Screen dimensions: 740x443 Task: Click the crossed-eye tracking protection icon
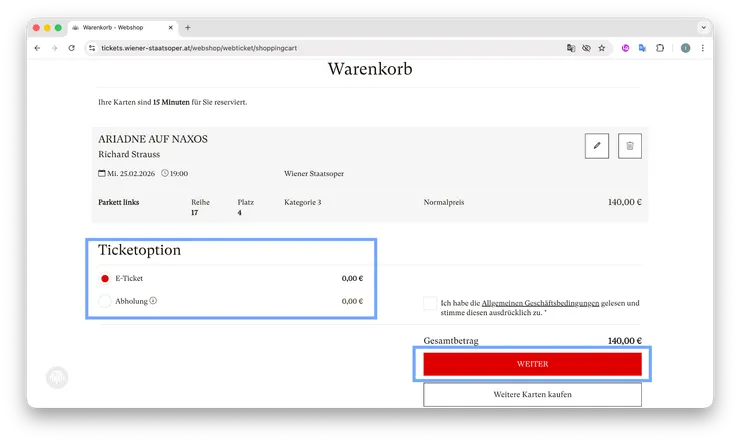click(586, 48)
